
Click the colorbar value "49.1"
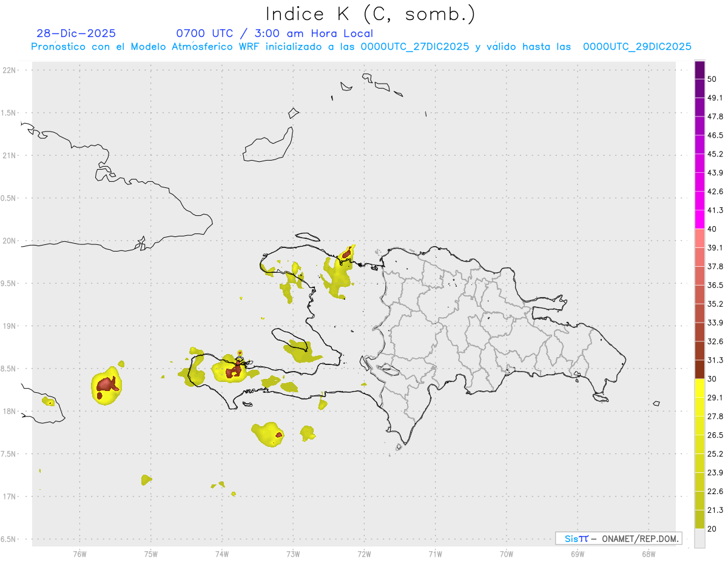[715, 98]
